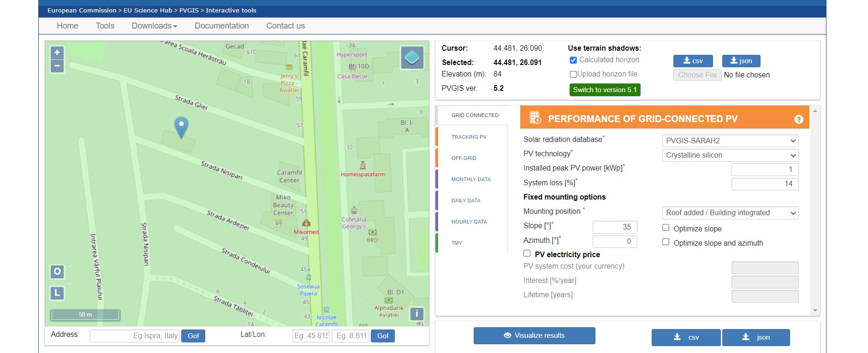Image resolution: width=868 pixels, height=353 pixels.
Task: Open the Hourly Data tab
Action: (x=469, y=222)
